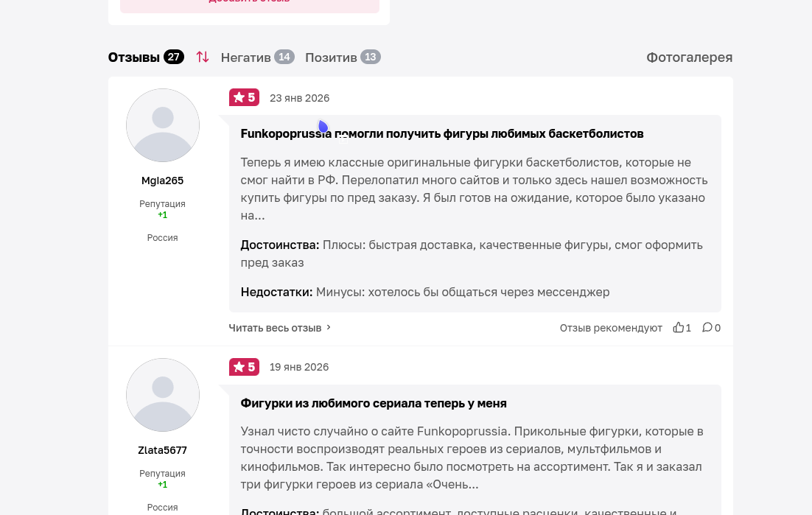The width and height of the screenshot is (812, 515).
Task: Open review title Фигурки из любимого сериала
Action: (374, 403)
